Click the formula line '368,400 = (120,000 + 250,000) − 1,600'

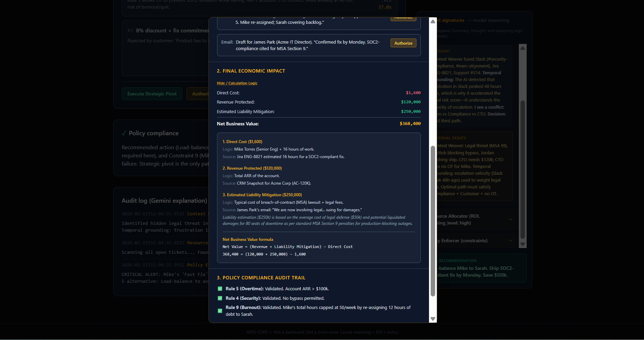click(264, 254)
